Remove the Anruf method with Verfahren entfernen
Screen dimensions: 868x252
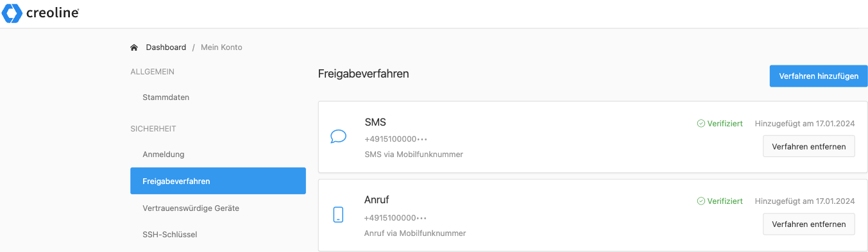pos(809,224)
